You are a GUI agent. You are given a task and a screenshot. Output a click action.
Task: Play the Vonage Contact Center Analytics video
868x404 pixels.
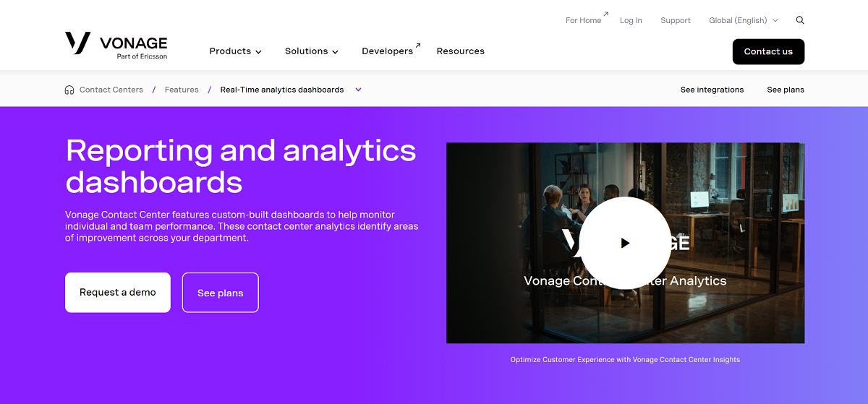tap(625, 243)
